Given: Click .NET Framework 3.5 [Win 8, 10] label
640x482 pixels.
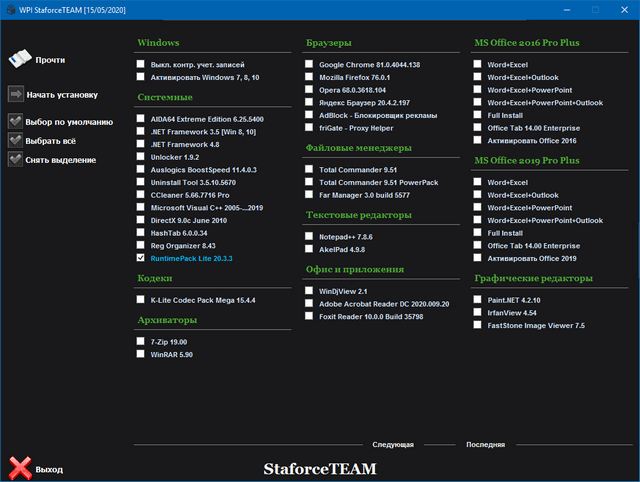Looking at the screenshot, I should (203, 132).
